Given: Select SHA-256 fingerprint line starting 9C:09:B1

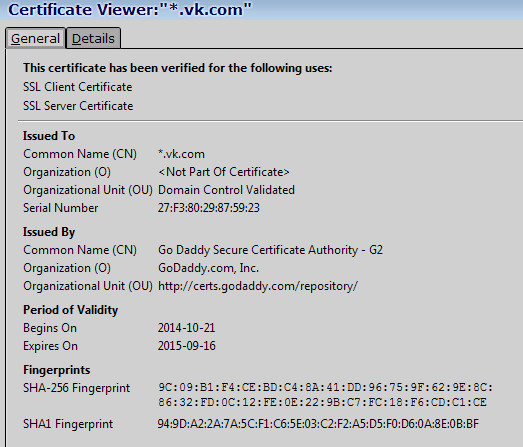Looking at the screenshot, I should click(326, 388).
